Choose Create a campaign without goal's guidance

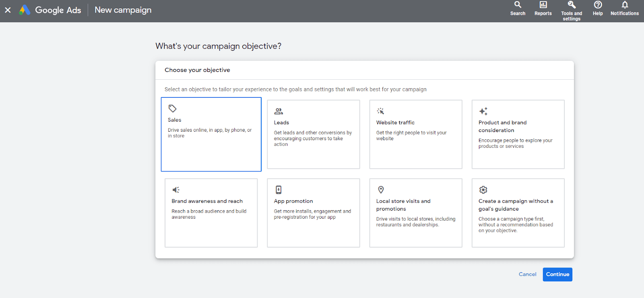click(518, 213)
